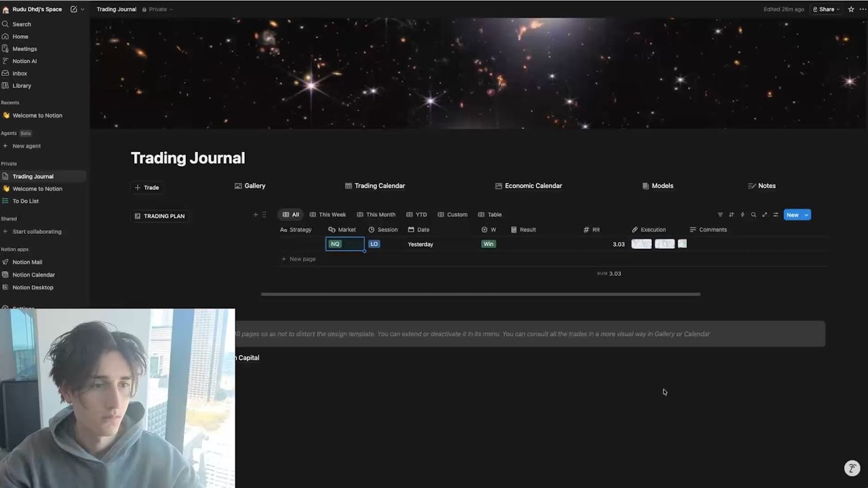This screenshot has height=488, width=868.
Task: Open the Notes page link
Action: pos(762,186)
